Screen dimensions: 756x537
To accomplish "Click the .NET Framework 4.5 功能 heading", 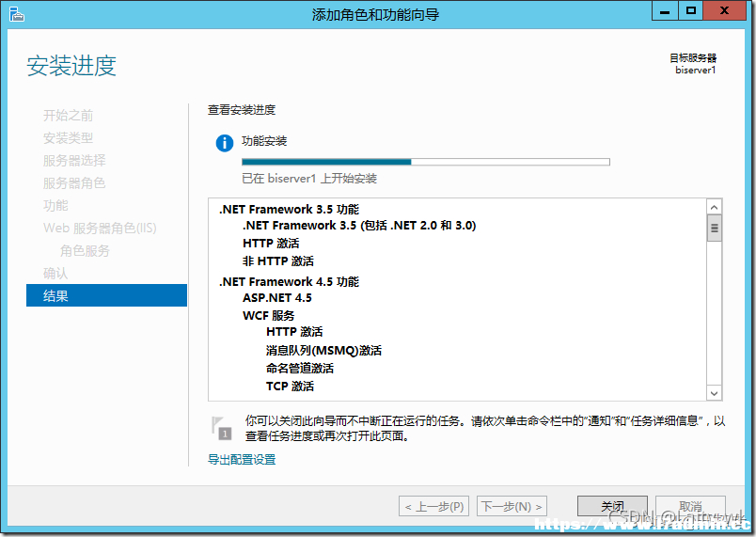I will [289, 281].
